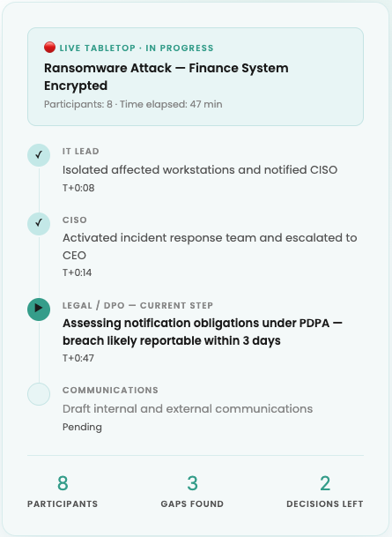Click the empty Communications pending step circle

[39, 394]
